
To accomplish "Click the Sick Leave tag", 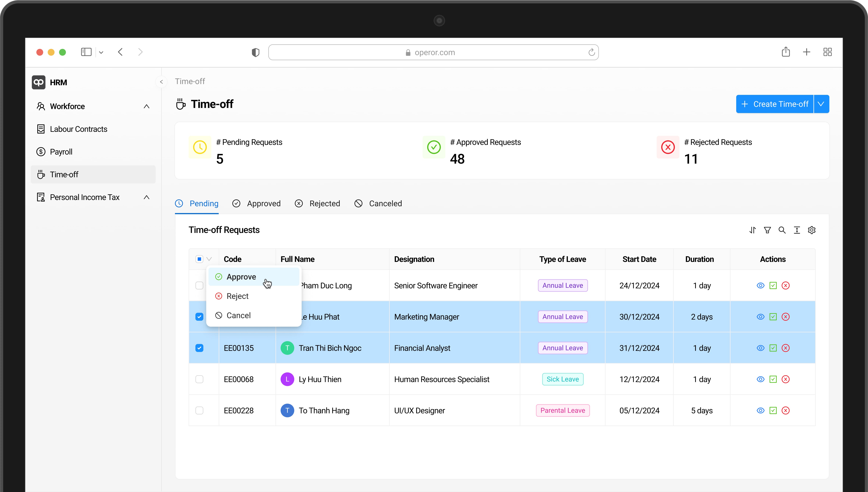I will pos(563,379).
